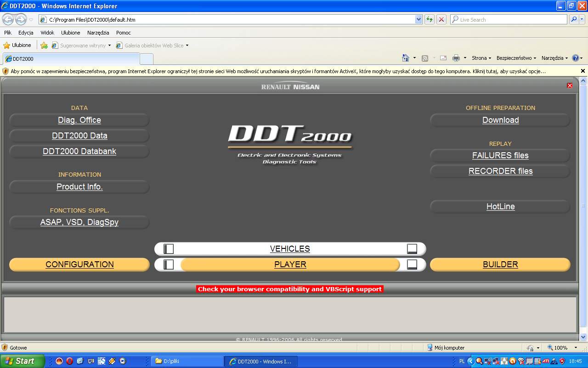Click Mój komputer security zone indicator
Image resolution: width=588 pixels, height=368 pixels.
pyautogui.click(x=446, y=348)
